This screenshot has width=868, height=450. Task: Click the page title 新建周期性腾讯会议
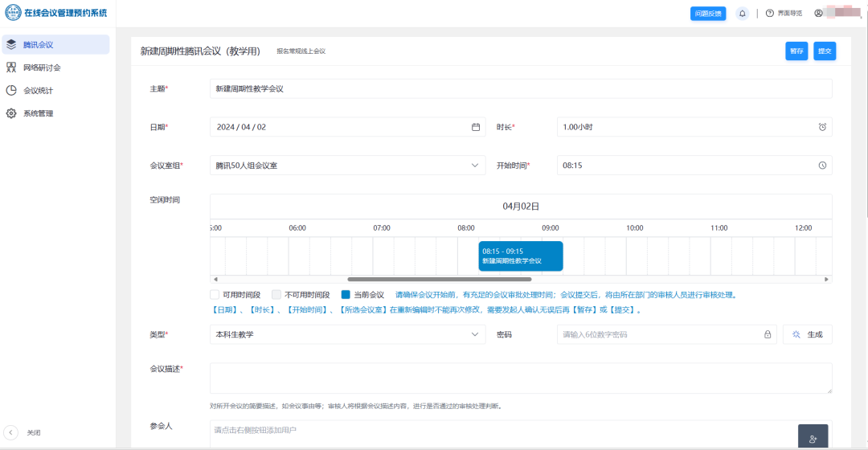[x=200, y=51]
